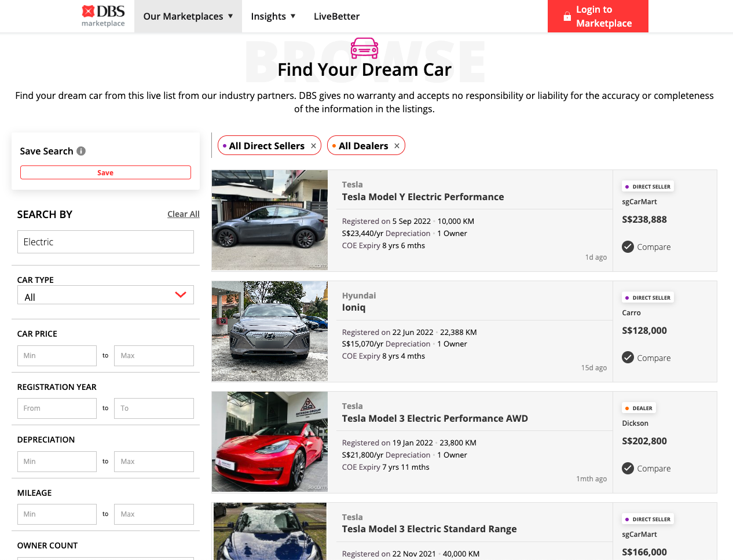
Task: Click '15d ago' timestamp on Ioniq listing
Action: tap(594, 367)
